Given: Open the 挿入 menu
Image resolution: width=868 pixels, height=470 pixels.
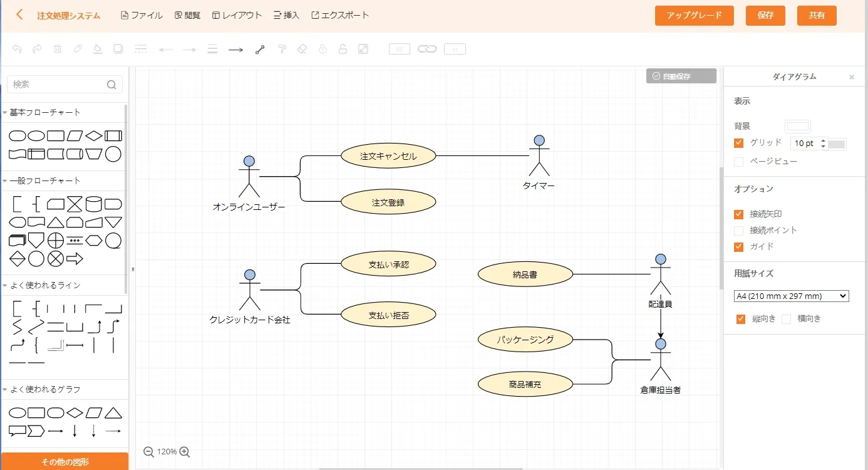Looking at the screenshot, I should pos(286,15).
